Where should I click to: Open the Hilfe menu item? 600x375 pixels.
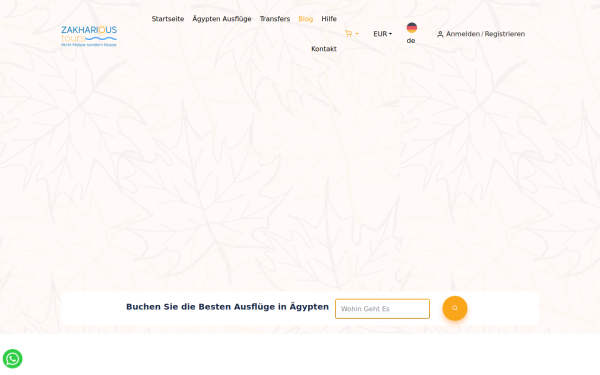pos(329,19)
